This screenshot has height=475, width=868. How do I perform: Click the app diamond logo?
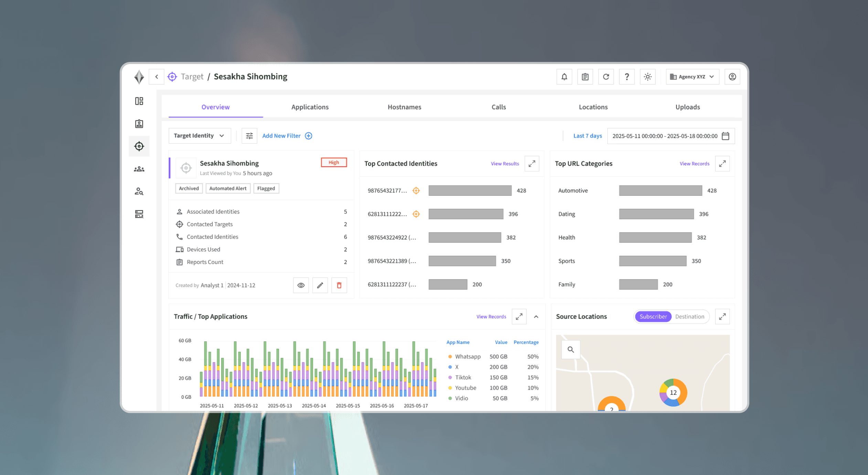coord(139,77)
